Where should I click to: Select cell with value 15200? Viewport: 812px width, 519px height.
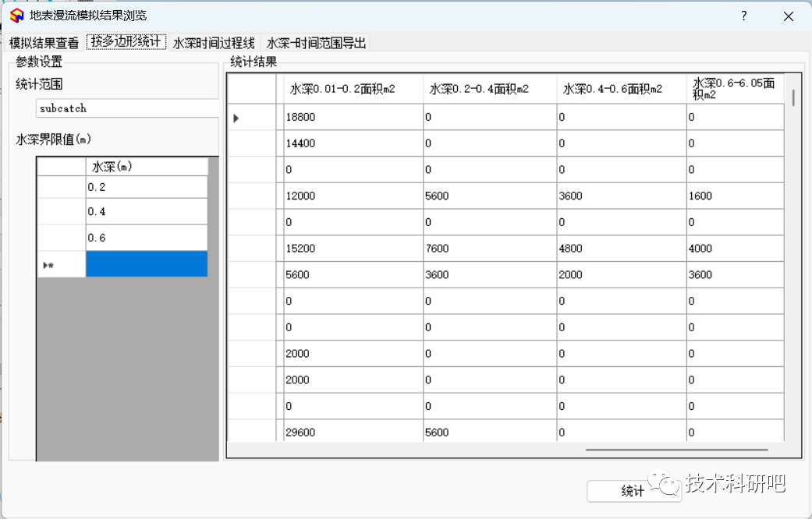[x=353, y=249]
